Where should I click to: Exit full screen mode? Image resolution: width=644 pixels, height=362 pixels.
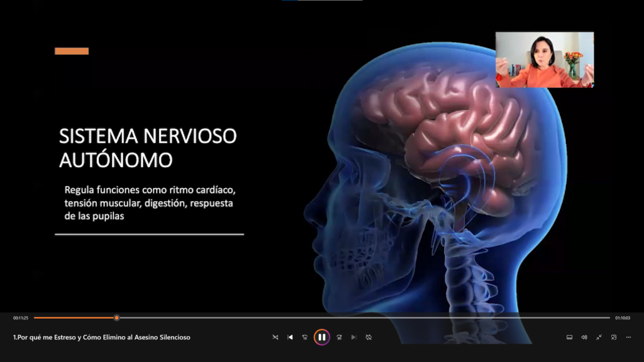(x=599, y=337)
